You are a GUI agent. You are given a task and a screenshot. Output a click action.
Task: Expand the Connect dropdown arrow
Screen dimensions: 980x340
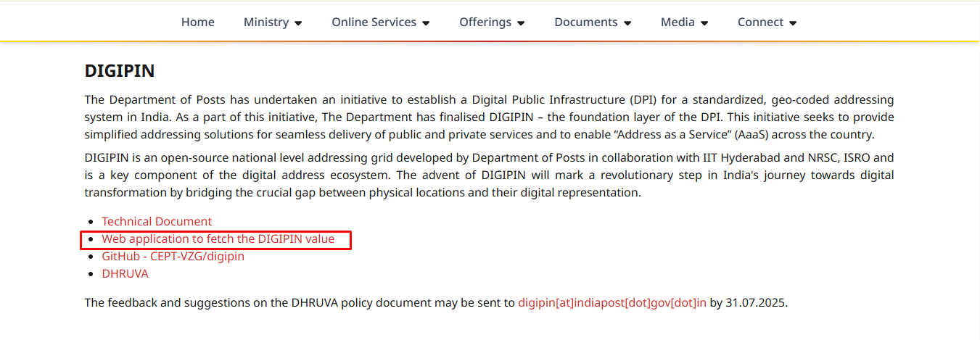click(793, 23)
